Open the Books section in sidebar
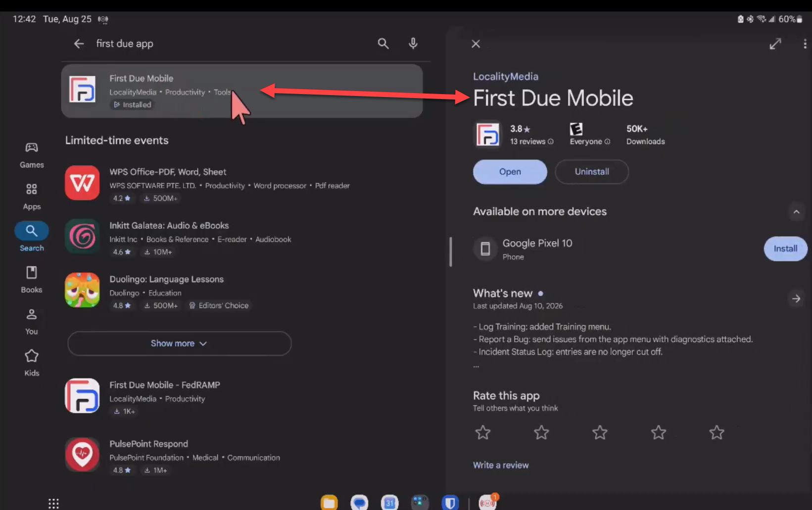The image size is (812, 510). tap(32, 280)
